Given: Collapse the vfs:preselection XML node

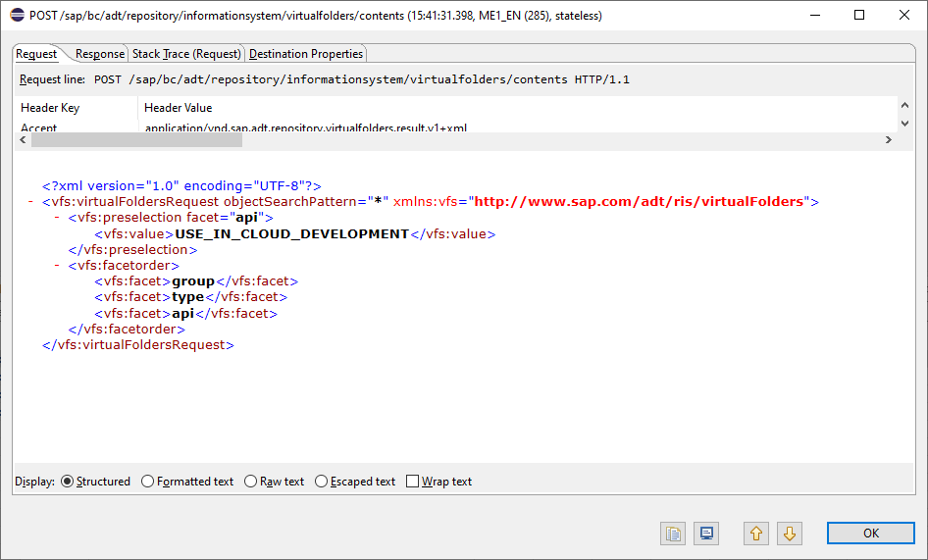Looking at the screenshot, I should click(x=57, y=218).
